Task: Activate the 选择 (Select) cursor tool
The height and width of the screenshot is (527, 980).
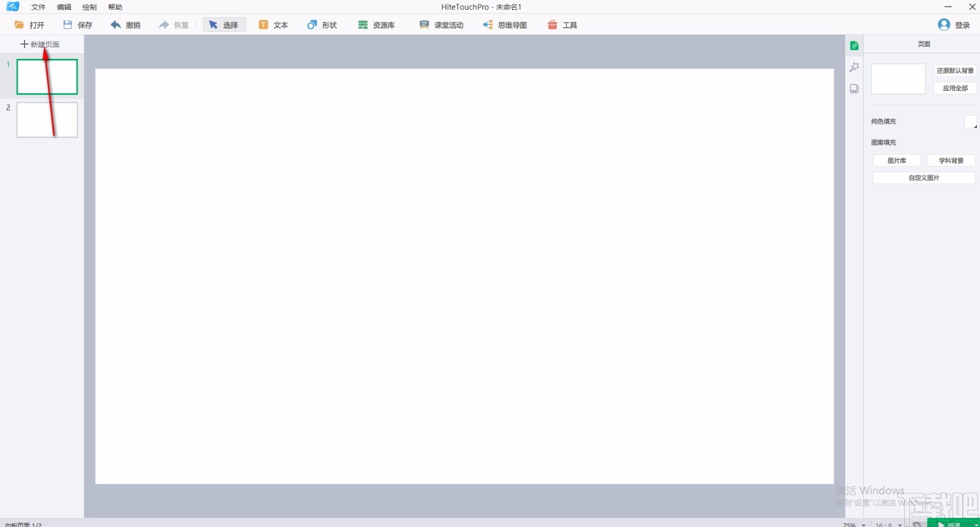Action: [x=224, y=25]
